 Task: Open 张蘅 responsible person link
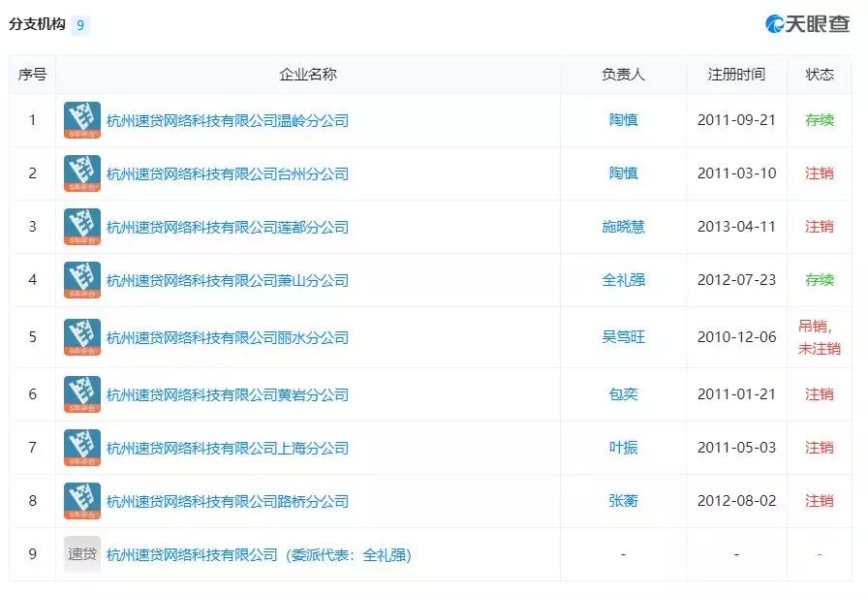coord(623,501)
